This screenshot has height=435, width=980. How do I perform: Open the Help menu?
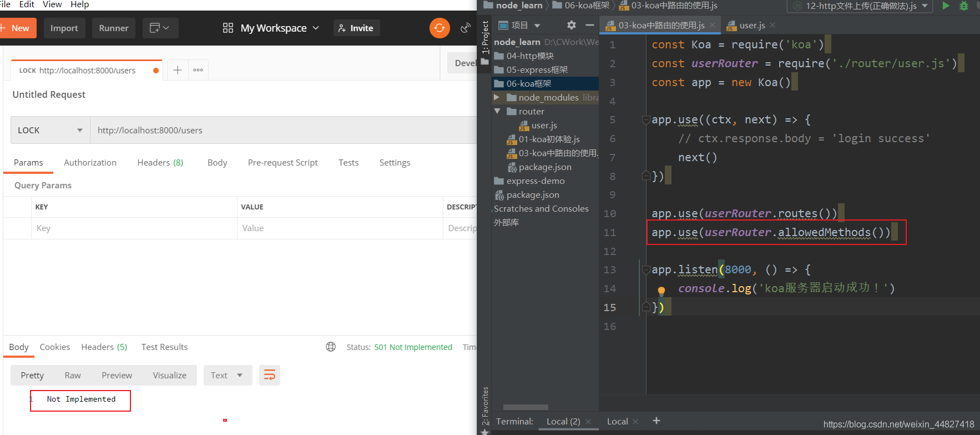point(79,4)
